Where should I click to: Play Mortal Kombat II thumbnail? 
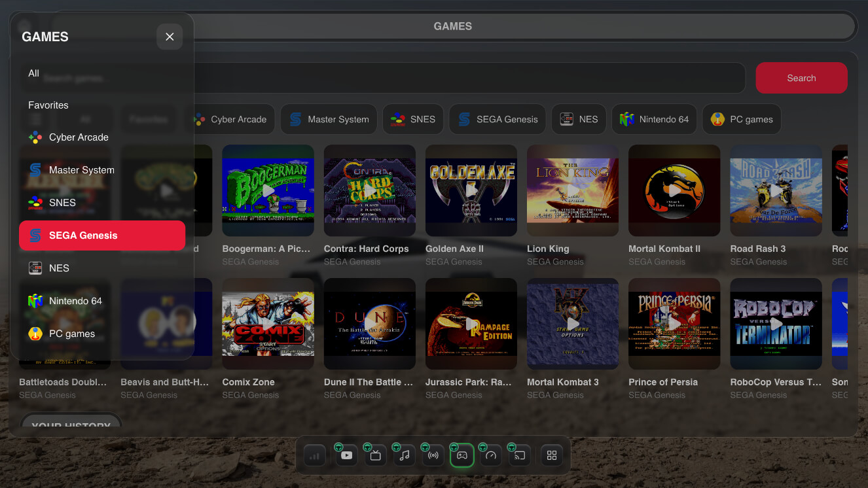tap(674, 190)
